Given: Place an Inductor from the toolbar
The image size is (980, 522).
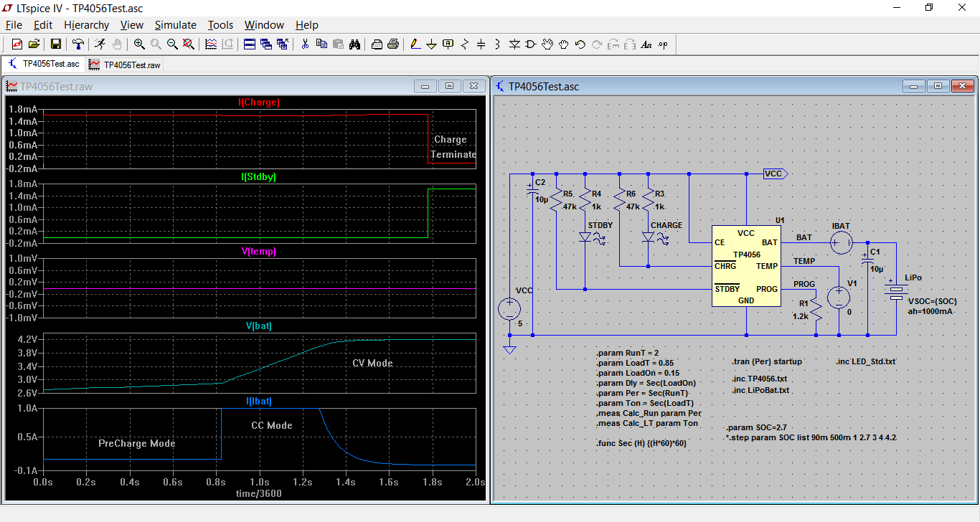Looking at the screenshot, I should click(498, 44).
